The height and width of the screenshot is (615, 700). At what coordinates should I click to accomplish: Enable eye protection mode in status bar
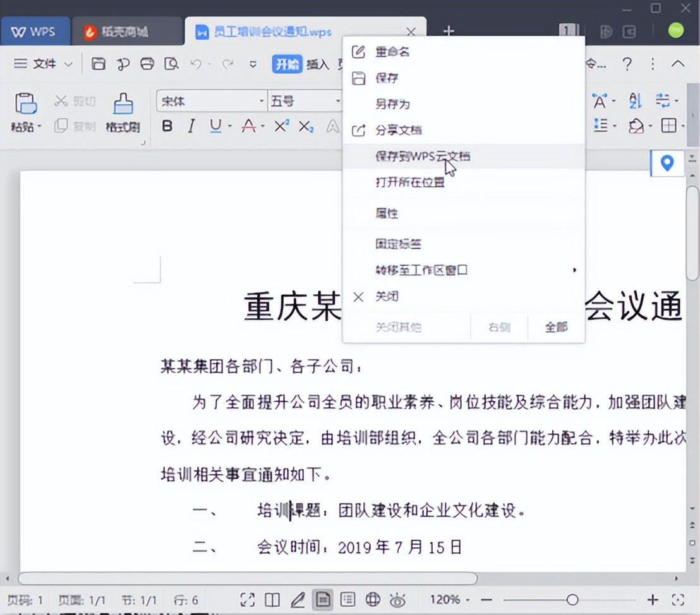click(x=397, y=599)
